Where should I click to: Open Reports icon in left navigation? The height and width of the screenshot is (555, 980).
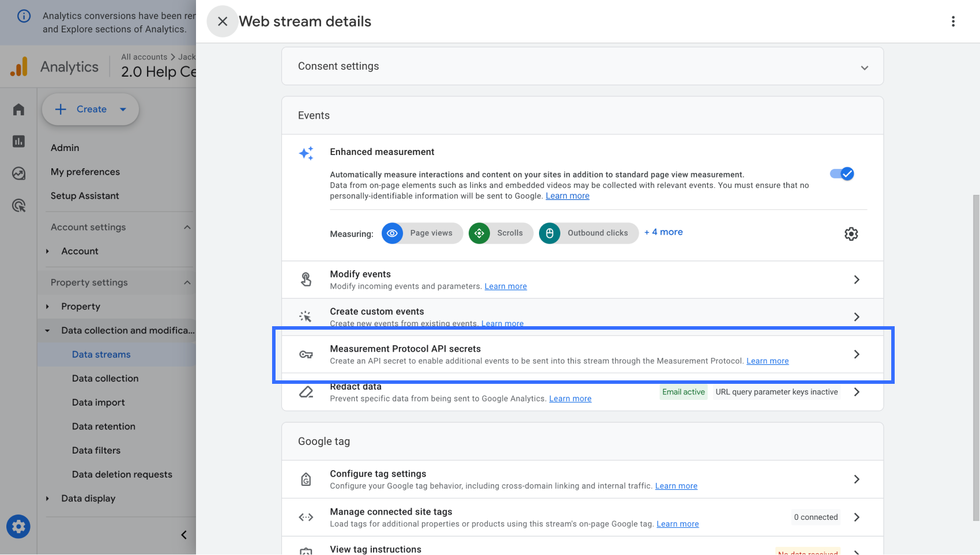coord(18,141)
